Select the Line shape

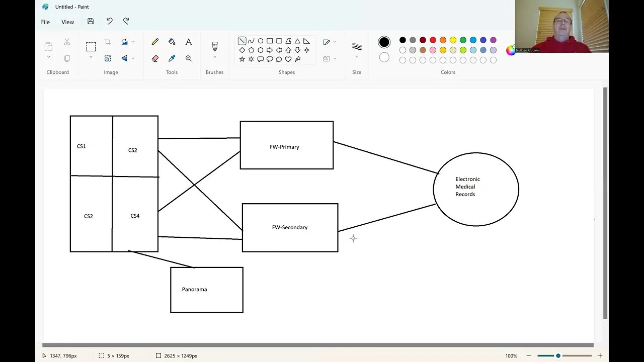[242, 41]
